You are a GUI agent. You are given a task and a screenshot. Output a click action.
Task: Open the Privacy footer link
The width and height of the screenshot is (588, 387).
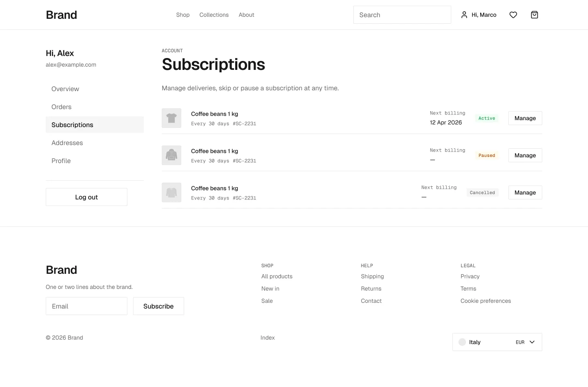point(470,276)
